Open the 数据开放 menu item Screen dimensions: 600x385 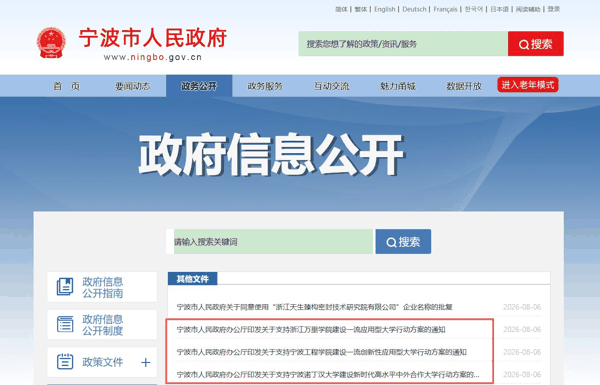(x=464, y=86)
